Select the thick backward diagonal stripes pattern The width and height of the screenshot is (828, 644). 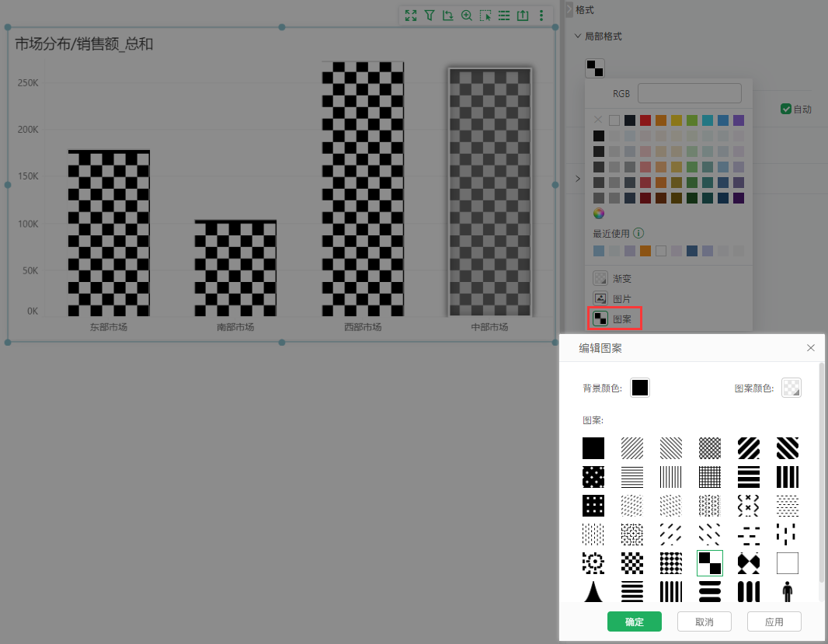click(788, 448)
